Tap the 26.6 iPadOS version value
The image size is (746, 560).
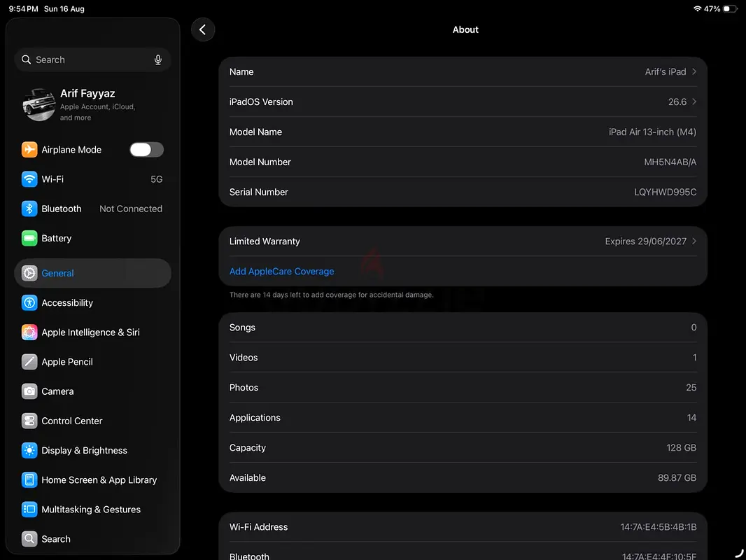point(677,101)
